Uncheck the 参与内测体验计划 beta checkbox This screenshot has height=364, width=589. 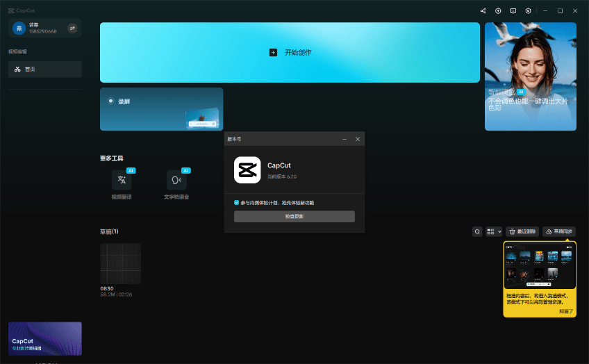[237, 203]
